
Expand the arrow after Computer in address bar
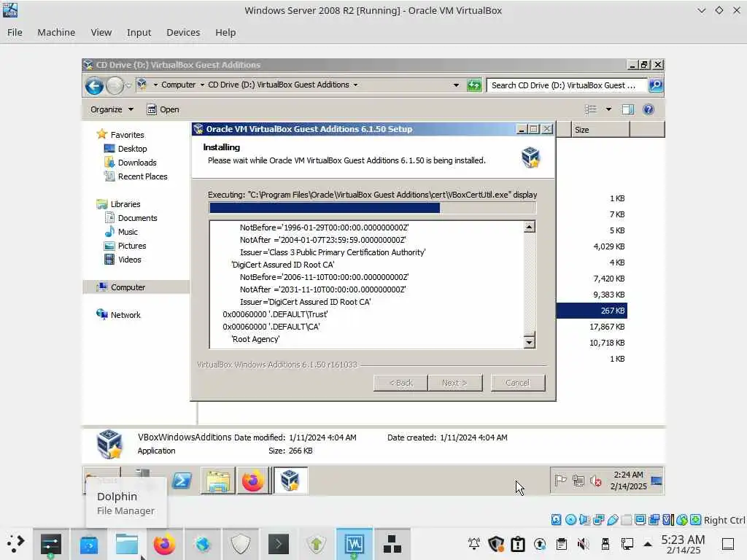point(202,85)
